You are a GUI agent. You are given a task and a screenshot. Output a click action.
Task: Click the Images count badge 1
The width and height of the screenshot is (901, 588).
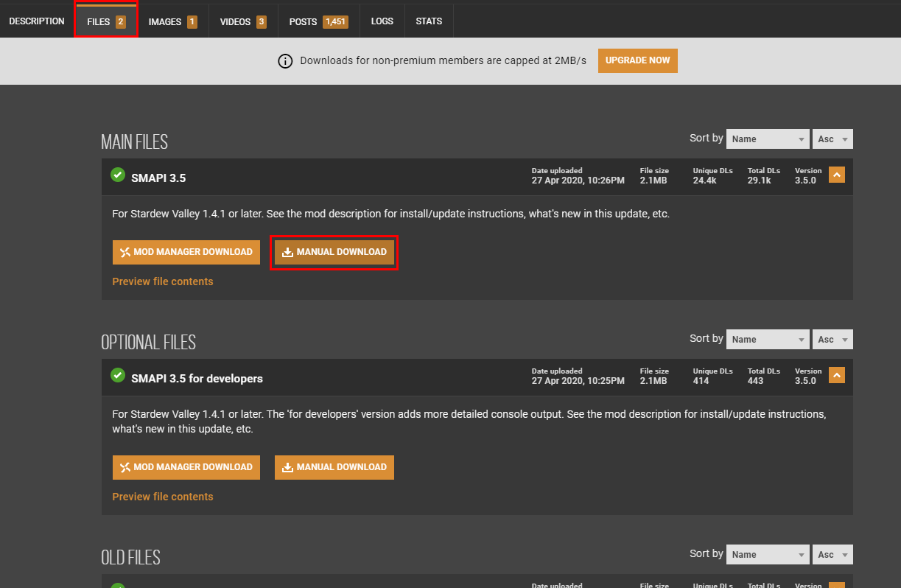pos(192,22)
